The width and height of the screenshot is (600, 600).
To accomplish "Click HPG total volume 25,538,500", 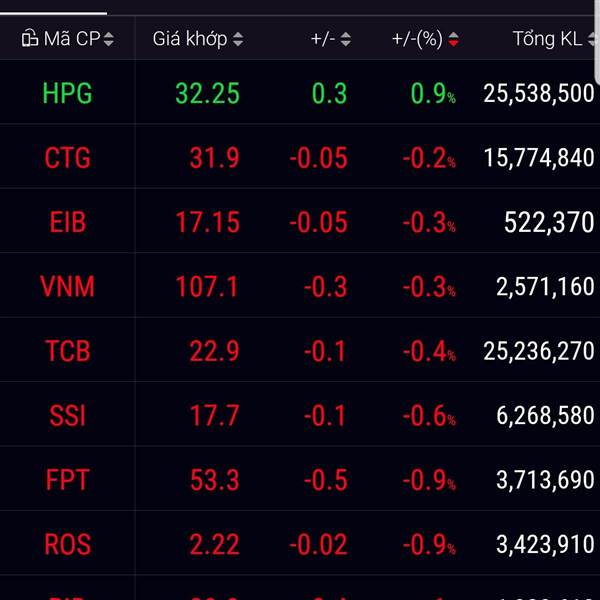I will tap(538, 94).
